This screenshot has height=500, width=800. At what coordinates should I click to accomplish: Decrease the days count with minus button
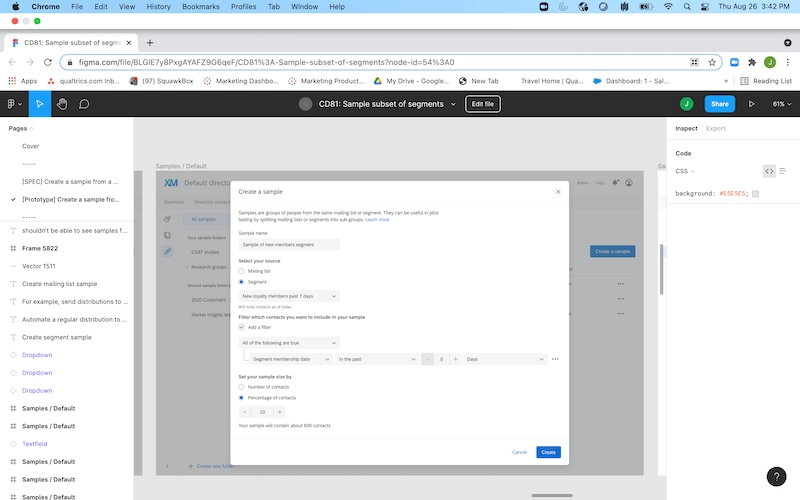click(428, 359)
